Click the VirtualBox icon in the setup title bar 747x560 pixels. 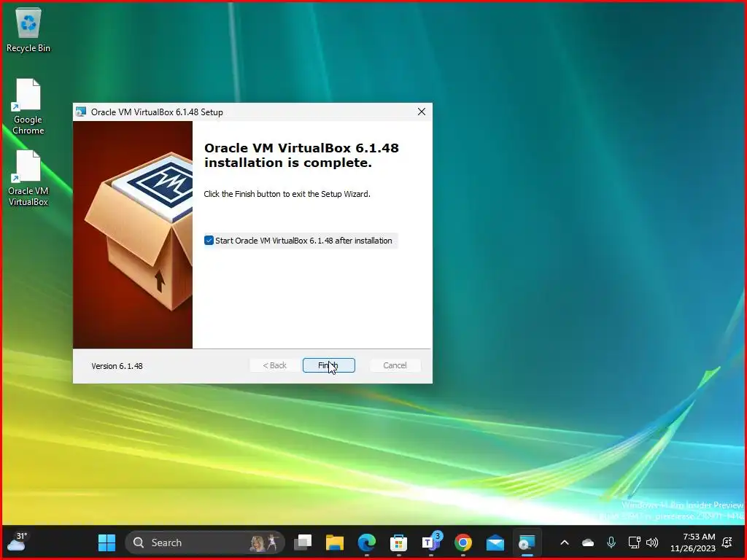pos(81,112)
